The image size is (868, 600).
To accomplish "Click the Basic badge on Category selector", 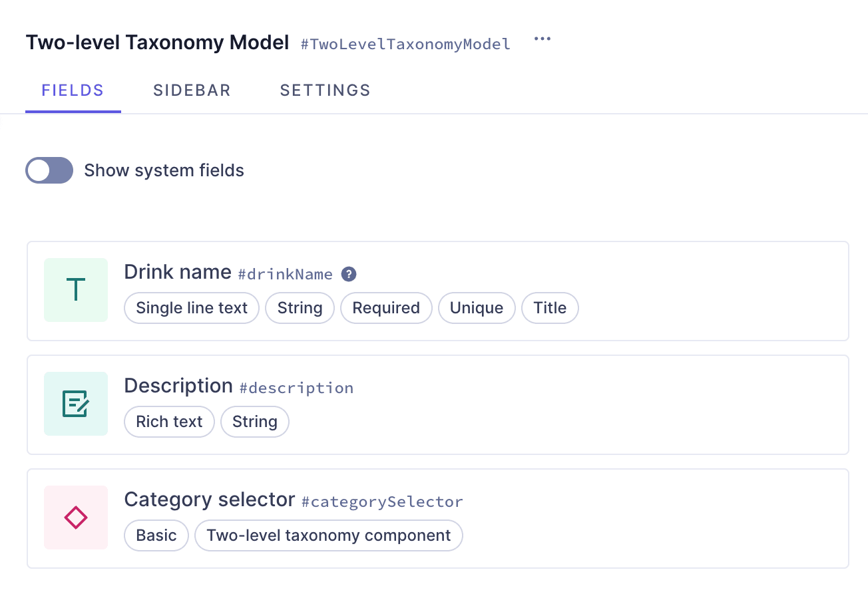I will pos(156,535).
